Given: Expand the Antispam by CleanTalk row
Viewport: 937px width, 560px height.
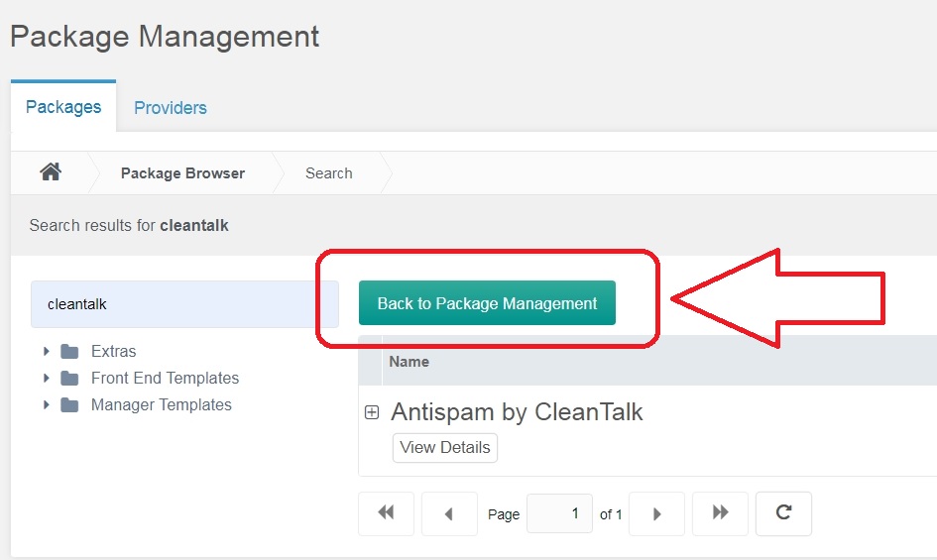Looking at the screenshot, I should (x=372, y=412).
